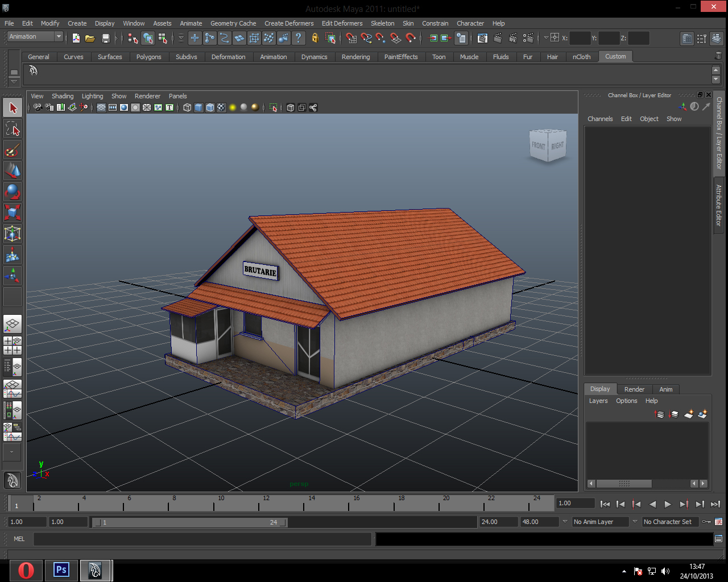Screen dimensions: 728x582
Task: Open the Create Deformers menu
Action: 289,23
